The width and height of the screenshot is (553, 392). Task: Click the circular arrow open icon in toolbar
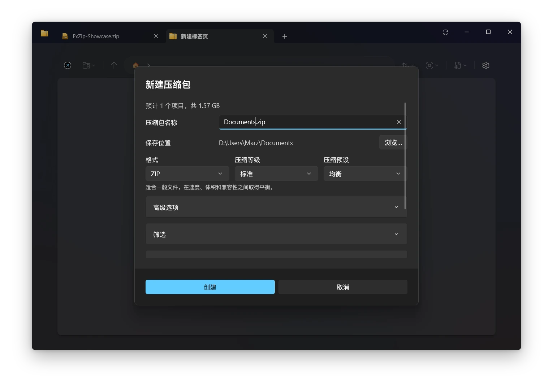[x=68, y=65]
